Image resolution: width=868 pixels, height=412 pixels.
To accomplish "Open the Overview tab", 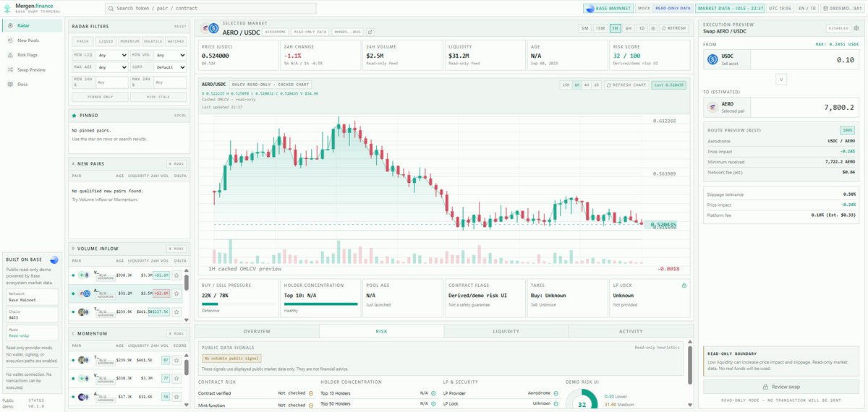I will pyautogui.click(x=257, y=331).
